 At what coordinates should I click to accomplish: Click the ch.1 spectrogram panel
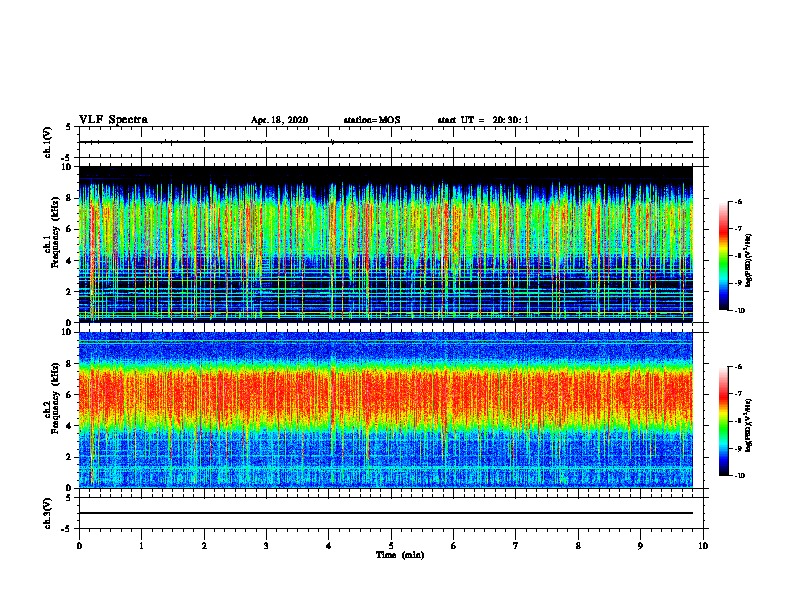[x=385, y=244]
